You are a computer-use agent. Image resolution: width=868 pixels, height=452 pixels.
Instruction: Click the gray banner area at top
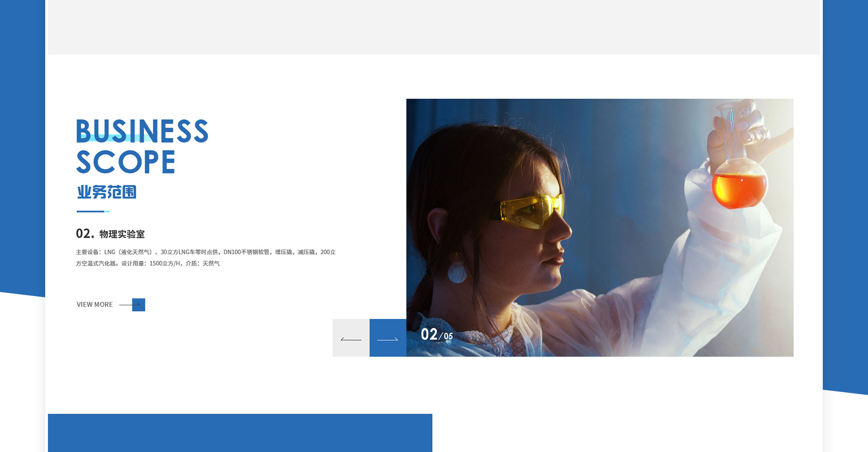click(x=434, y=27)
